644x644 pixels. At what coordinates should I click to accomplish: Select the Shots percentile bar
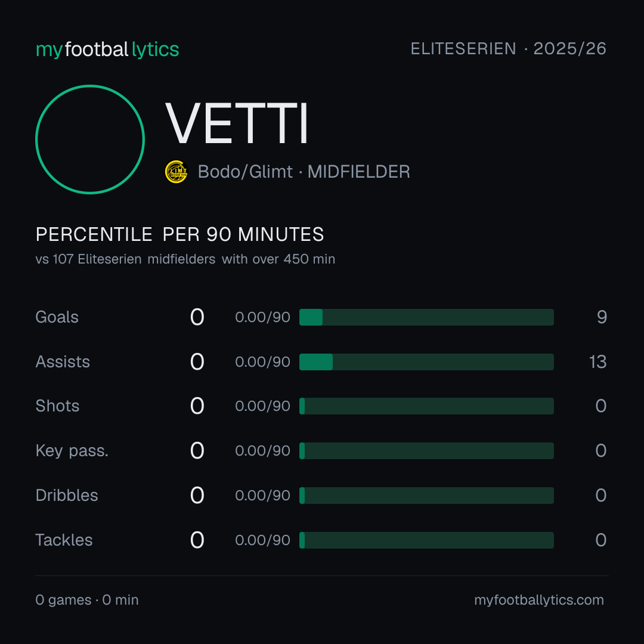[x=426, y=406]
